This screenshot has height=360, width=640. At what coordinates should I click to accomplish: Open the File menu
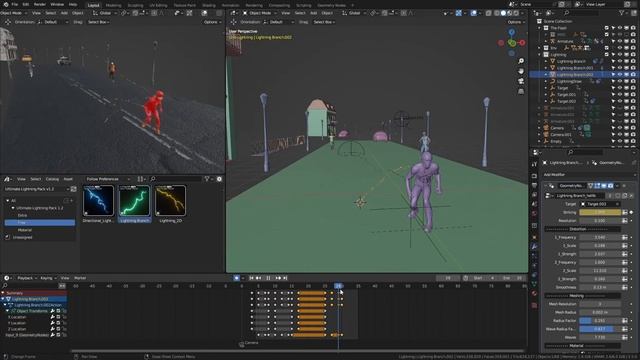pos(15,4)
